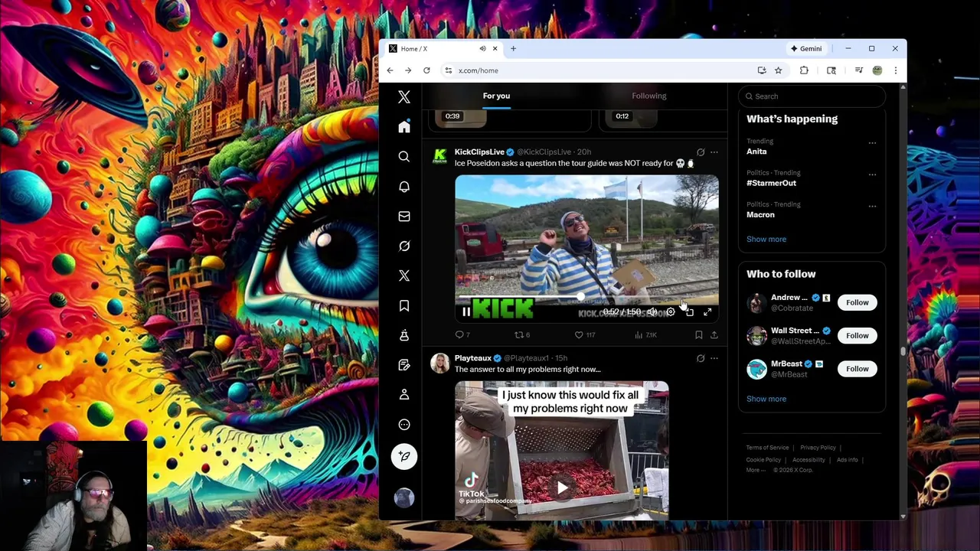Open Premium X icon in sidebar
This screenshot has height=551, width=980.
tap(404, 275)
